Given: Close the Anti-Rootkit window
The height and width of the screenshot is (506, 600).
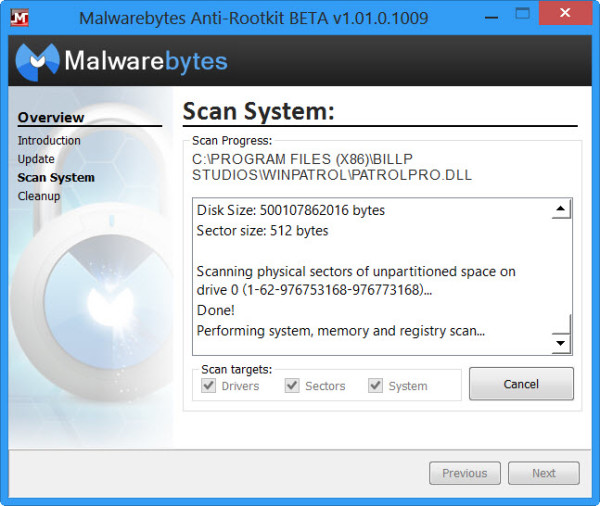Looking at the screenshot, I should (x=565, y=13).
